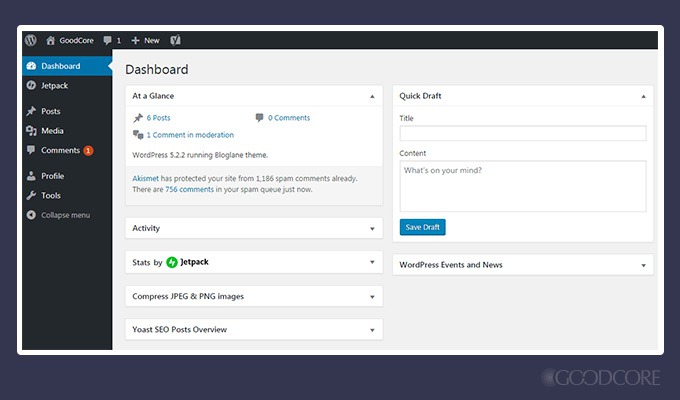Image resolution: width=680 pixels, height=400 pixels.
Task: Click the Title label in Quick Draft
Action: pos(406,118)
